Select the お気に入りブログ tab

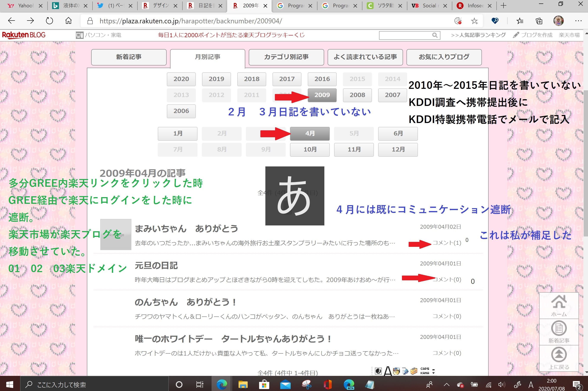pos(444,57)
